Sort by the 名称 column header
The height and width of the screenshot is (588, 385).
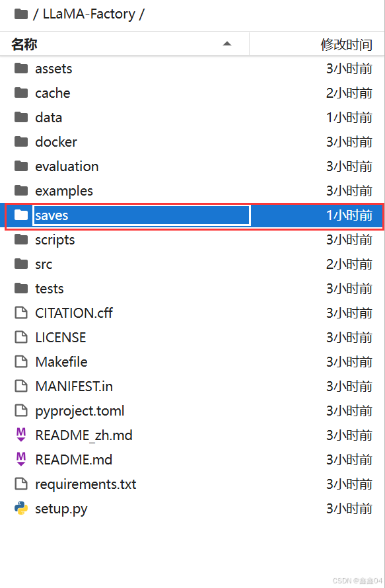tap(24, 44)
